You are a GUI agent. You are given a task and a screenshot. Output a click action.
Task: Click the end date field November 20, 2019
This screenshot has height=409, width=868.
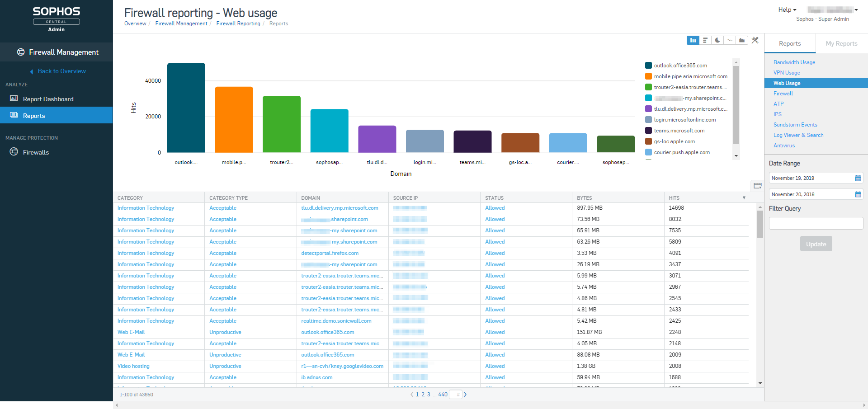pyautogui.click(x=816, y=194)
